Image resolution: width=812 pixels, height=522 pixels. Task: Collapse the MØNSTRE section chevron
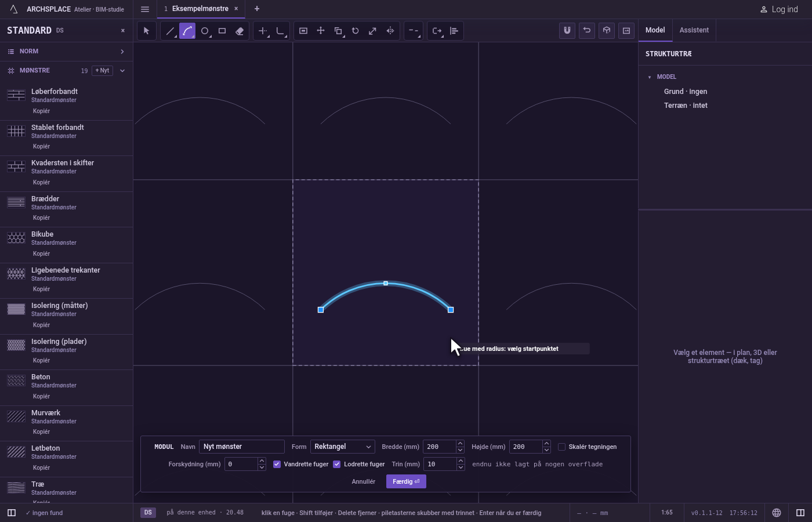click(x=122, y=71)
